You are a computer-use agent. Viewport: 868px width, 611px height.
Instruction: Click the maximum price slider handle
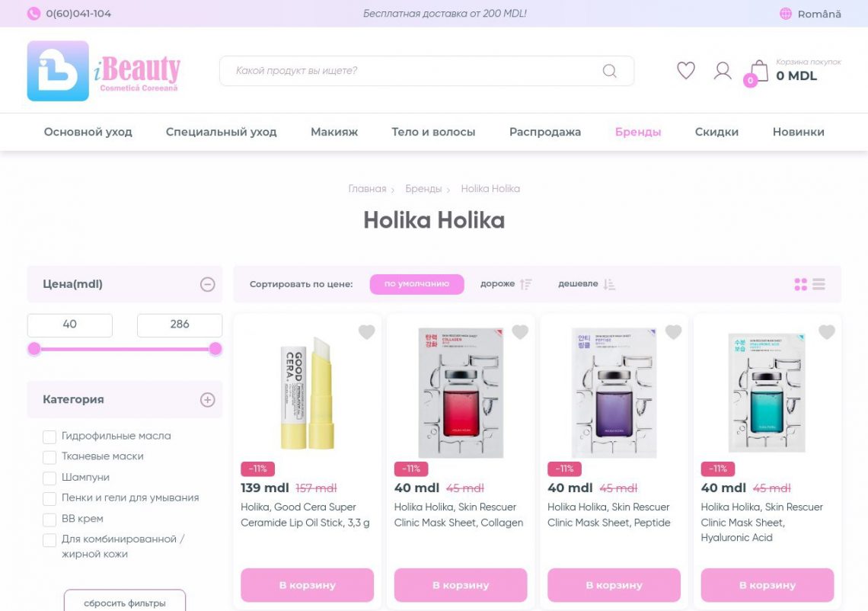pos(215,348)
